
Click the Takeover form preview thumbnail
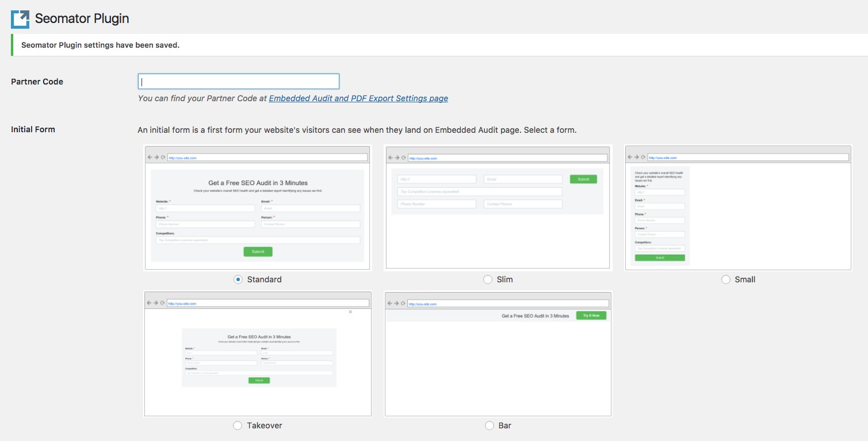point(258,354)
